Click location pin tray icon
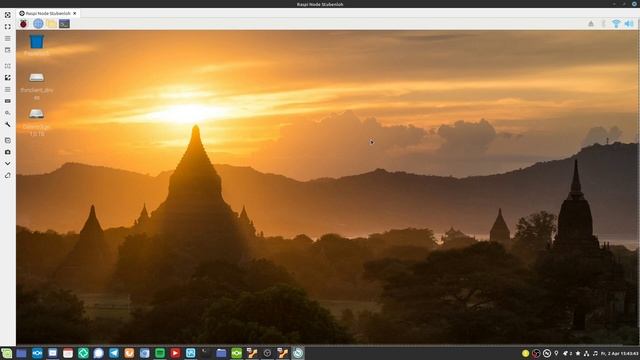This screenshot has width=640, height=360. pos(556,353)
